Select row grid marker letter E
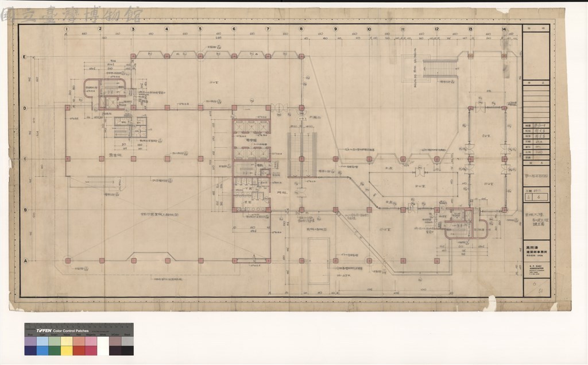 25,57
